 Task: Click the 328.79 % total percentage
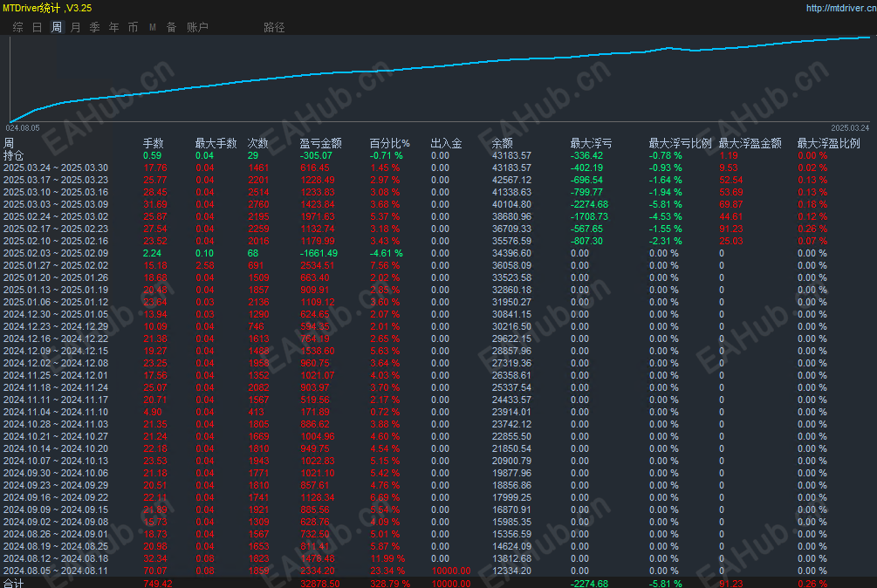[x=390, y=584]
